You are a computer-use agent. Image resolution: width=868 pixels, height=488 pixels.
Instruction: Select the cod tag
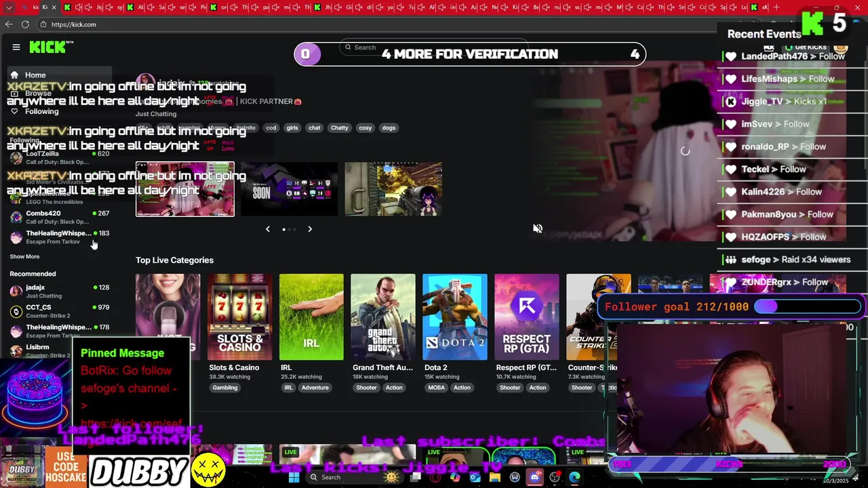click(271, 127)
